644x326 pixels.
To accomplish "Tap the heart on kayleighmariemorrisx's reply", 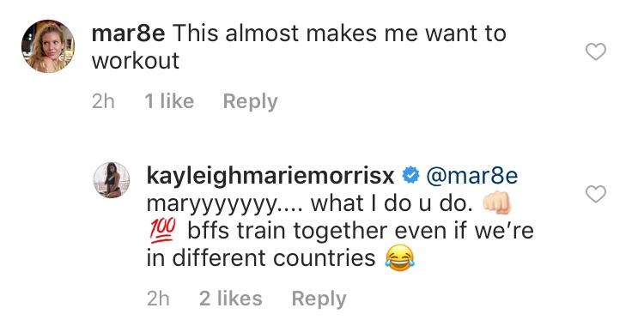I will coord(596,194).
